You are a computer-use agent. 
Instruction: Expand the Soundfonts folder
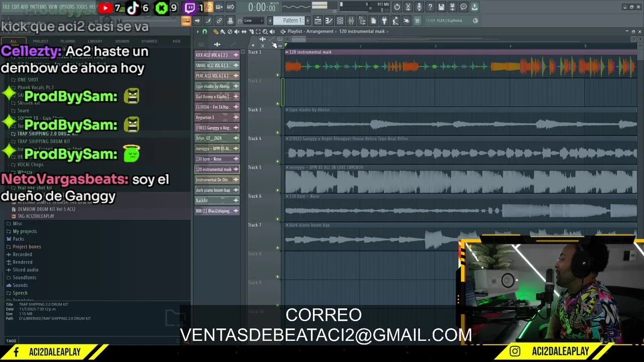(24, 278)
